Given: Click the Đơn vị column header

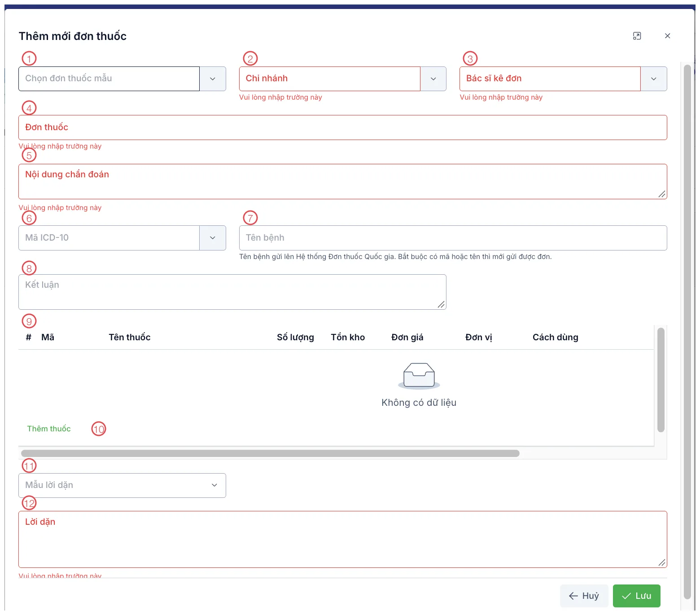Looking at the screenshot, I should pos(479,337).
